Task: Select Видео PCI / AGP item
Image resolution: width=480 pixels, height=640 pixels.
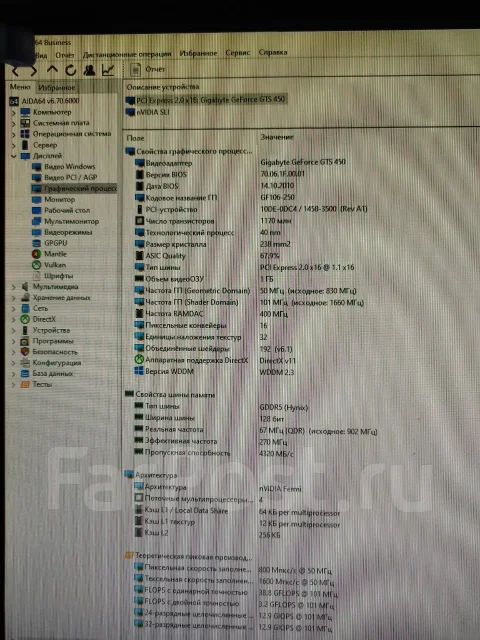Action: 64,178
